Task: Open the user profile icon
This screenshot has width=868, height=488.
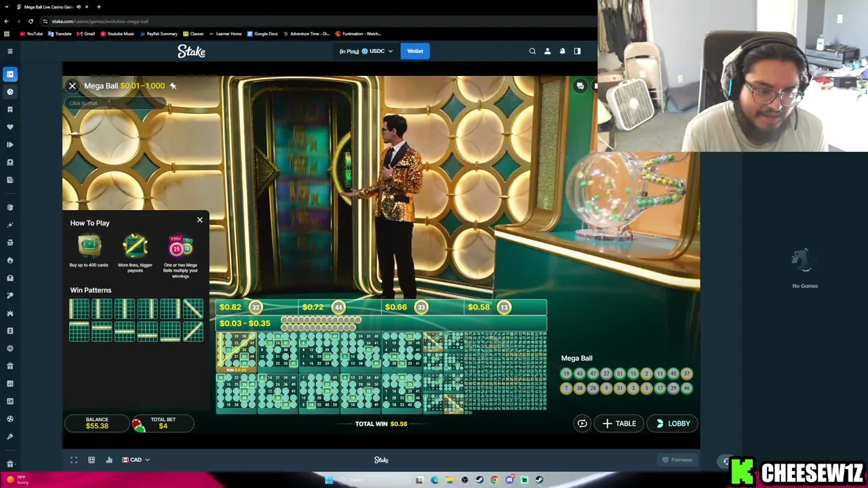Action: click(547, 51)
